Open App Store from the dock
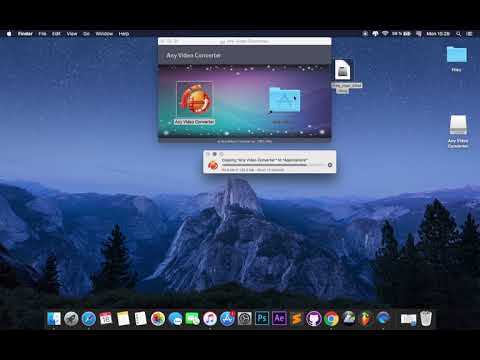 (227, 319)
